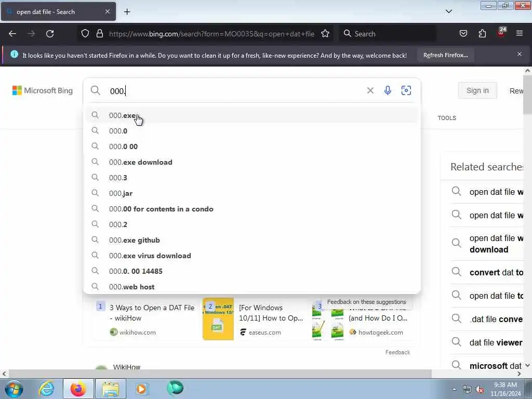
Task: Click the Refresh Firefox button
Action: tap(445, 55)
